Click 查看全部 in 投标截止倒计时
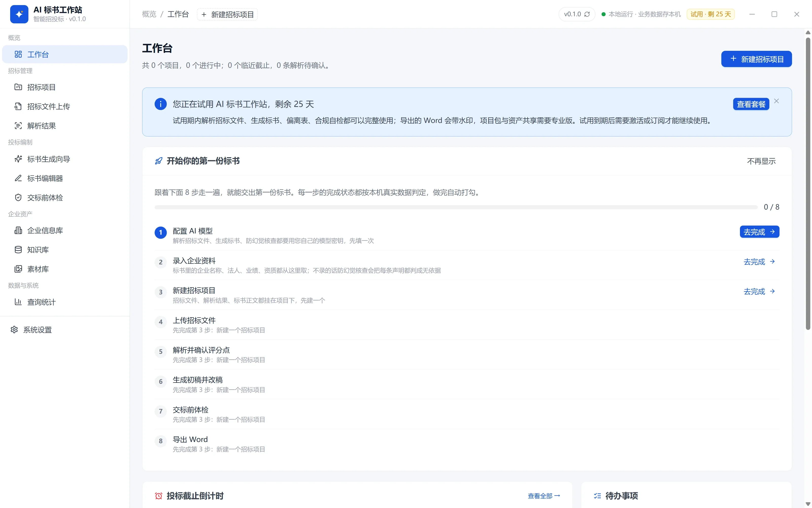This screenshot has width=812, height=508. [x=544, y=496]
